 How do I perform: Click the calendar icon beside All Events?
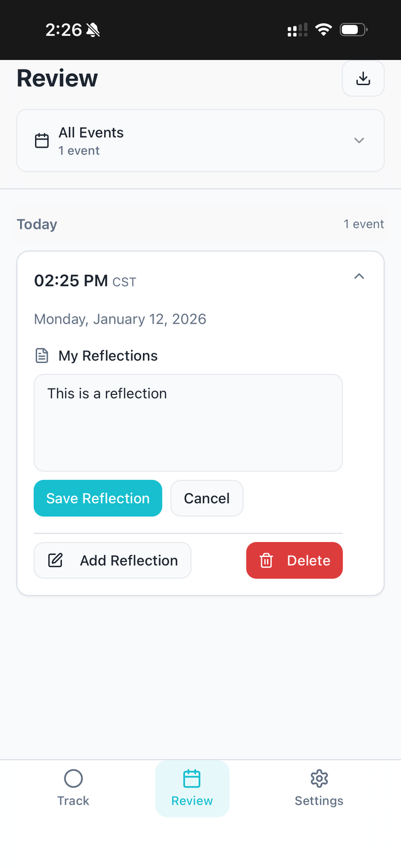pyautogui.click(x=41, y=140)
